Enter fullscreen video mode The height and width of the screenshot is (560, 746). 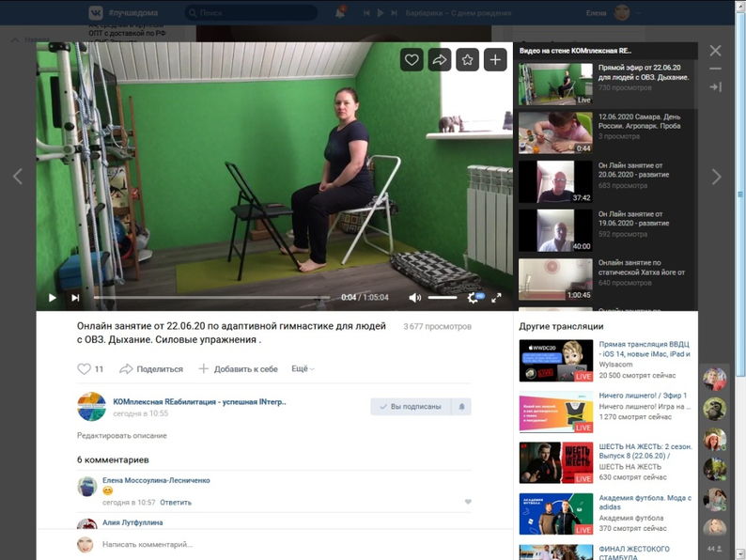point(496,298)
